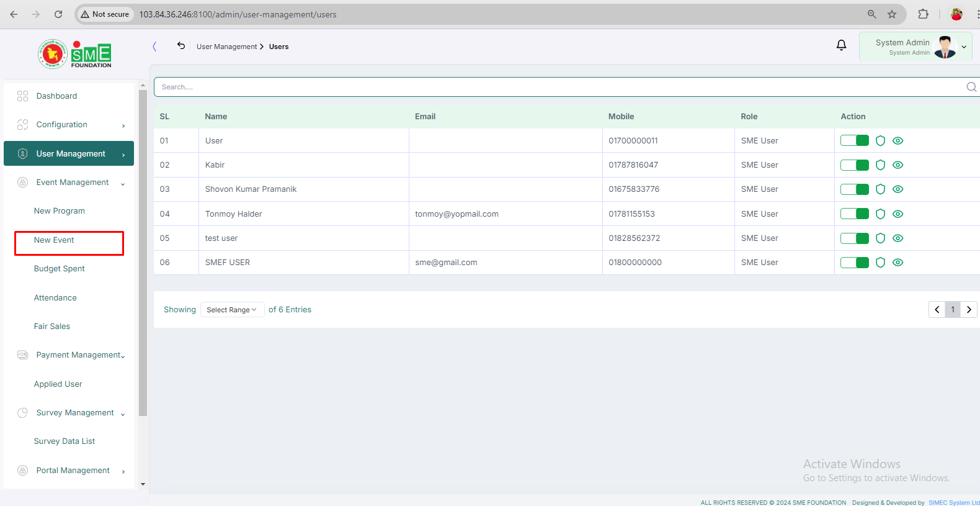This screenshot has width=980, height=506.
Task: Click the browser reload icon
Action: (58, 14)
